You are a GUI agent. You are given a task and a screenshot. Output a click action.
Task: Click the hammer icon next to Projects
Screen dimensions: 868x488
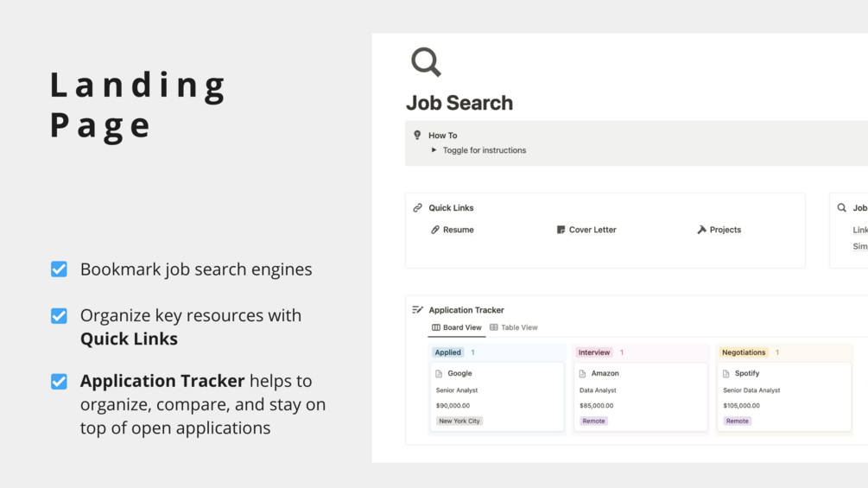click(701, 230)
